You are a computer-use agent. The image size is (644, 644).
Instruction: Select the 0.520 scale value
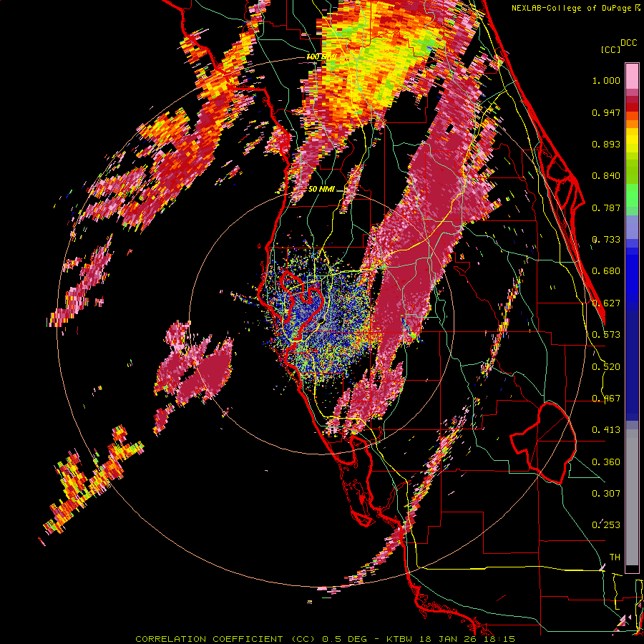(606, 367)
